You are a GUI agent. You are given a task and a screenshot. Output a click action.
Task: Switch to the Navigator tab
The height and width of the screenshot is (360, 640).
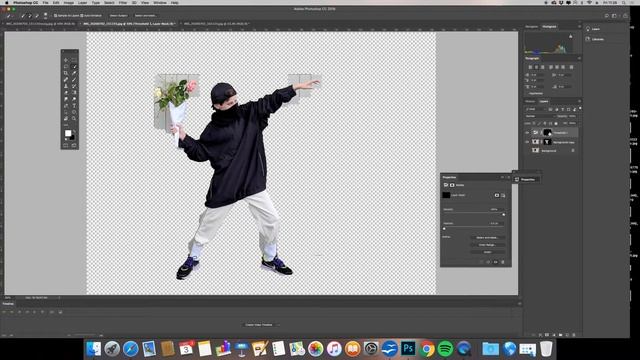(x=531, y=27)
